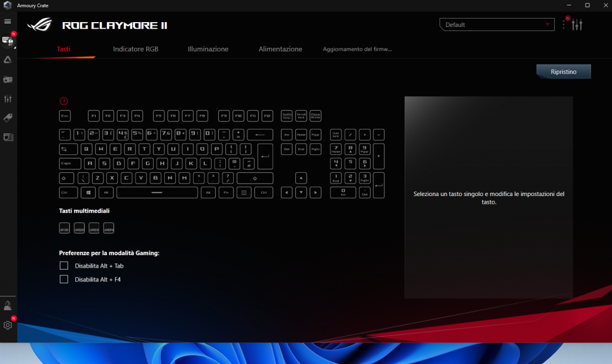Viewport: 612px width, 364px height.
Task: Select the left Shift key on the layout
Action: (67, 178)
